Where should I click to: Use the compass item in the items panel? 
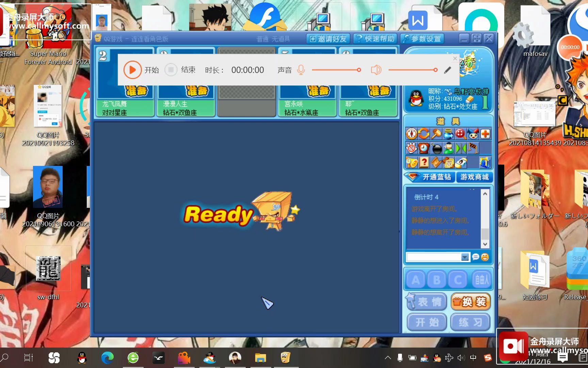(x=411, y=134)
